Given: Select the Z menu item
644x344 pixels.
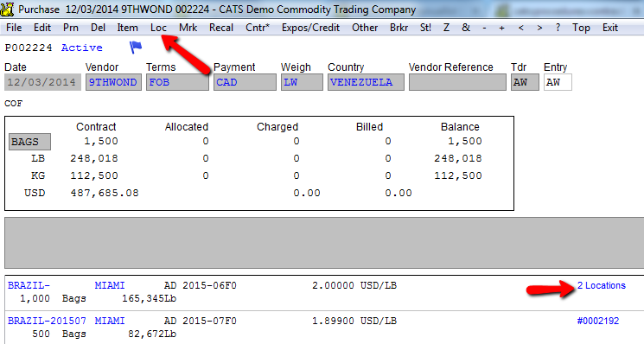Looking at the screenshot, I should click(446, 28).
